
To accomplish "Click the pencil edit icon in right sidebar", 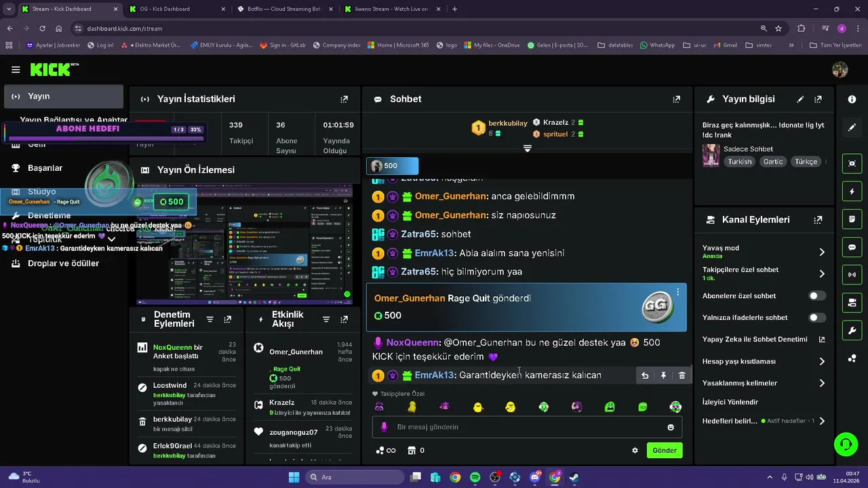I will [x=852, y=127].
